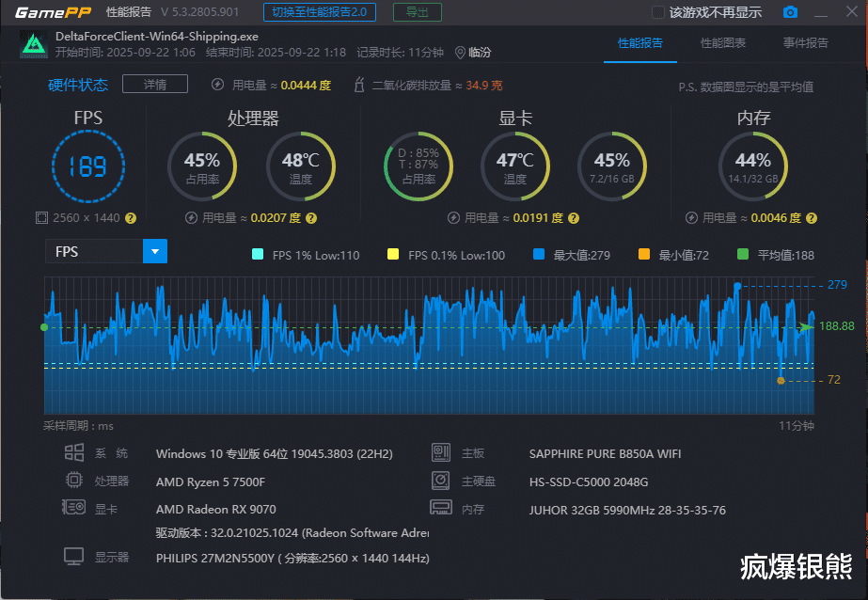
Task: Click the Windows system icon next to 系统
Action: [x=74, y=452]
